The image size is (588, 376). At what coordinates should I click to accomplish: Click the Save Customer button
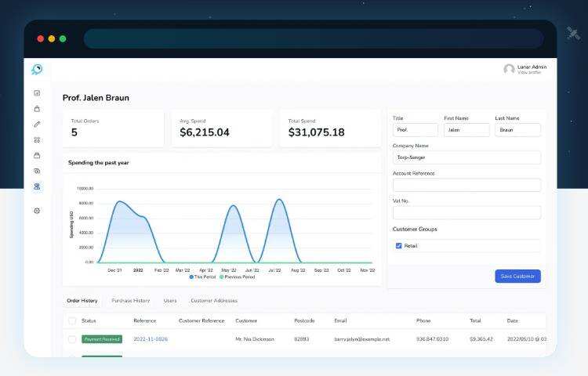pyautogui.click(x=517, y=276)
